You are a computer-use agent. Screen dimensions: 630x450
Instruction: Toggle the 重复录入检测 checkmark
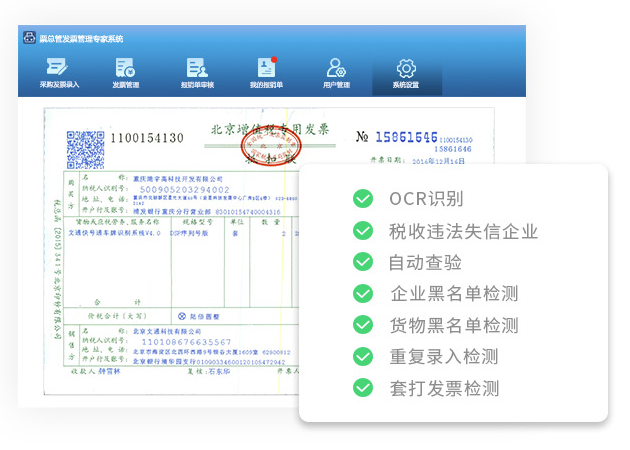point(363,356)
